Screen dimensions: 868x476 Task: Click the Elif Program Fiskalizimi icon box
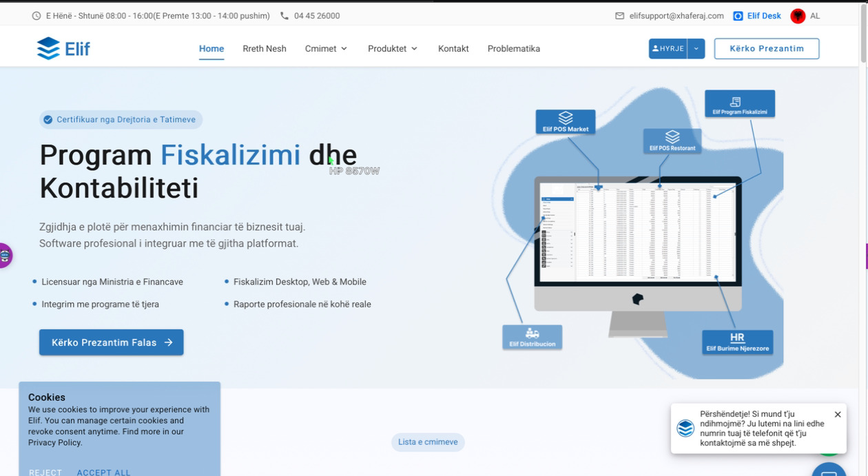739,104
